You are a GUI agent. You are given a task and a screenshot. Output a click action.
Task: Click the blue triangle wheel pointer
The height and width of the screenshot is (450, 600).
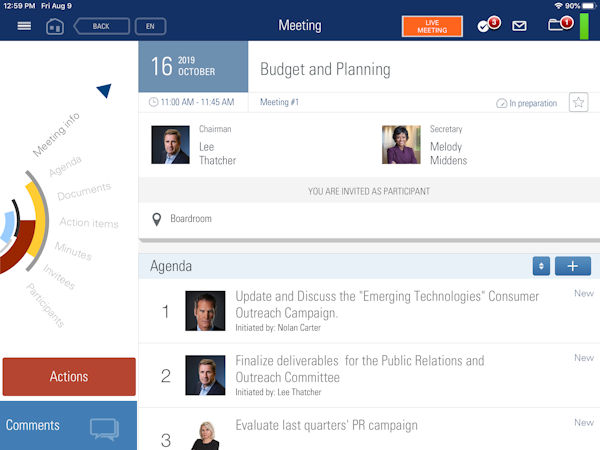click(104, 92)
